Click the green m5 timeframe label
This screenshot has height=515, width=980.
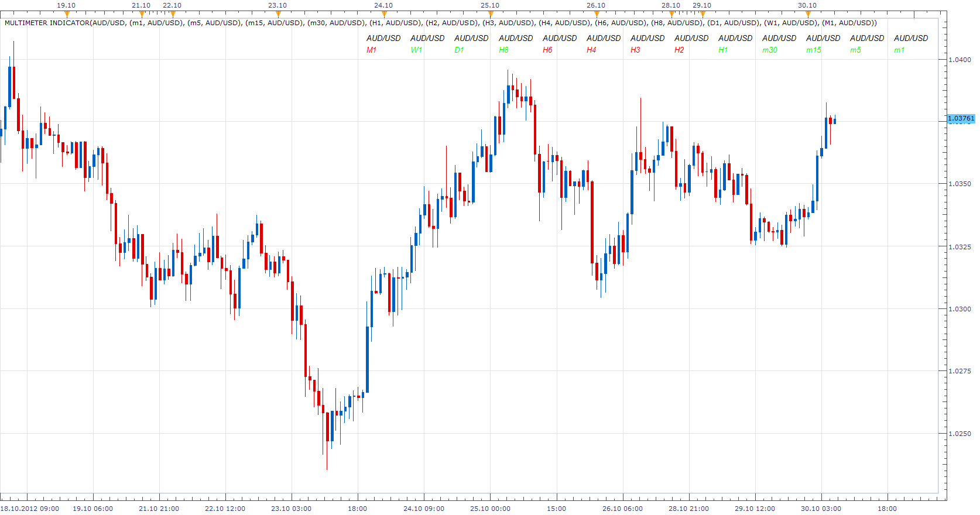pyautogui.click(x=856, y=50)
